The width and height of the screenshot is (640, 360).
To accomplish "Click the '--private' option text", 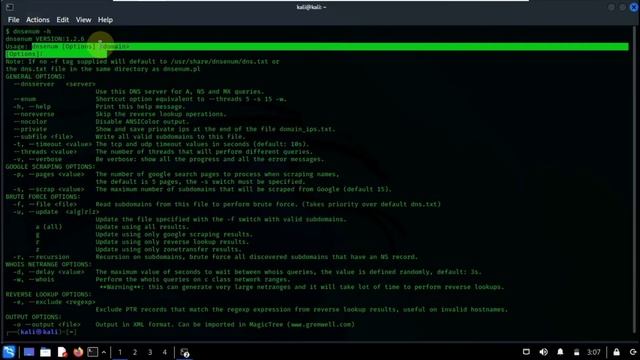I will (x=30, y=129).
